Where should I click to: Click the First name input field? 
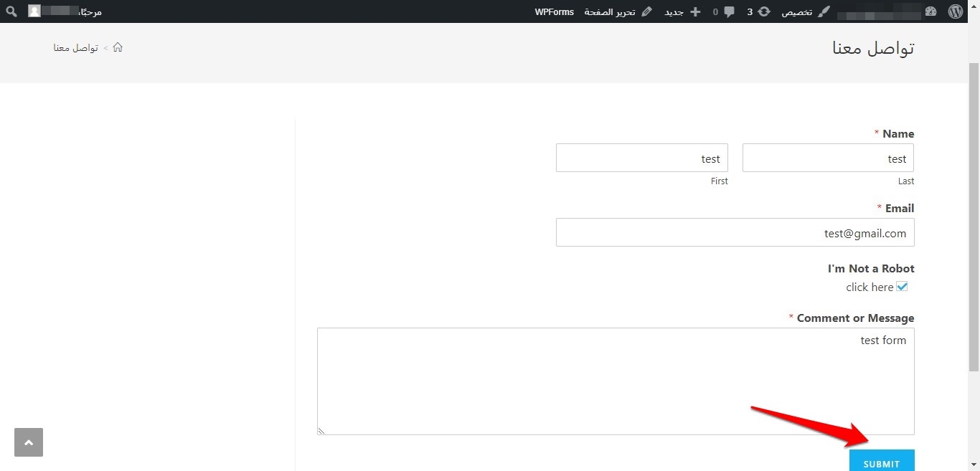coord(641,158)
